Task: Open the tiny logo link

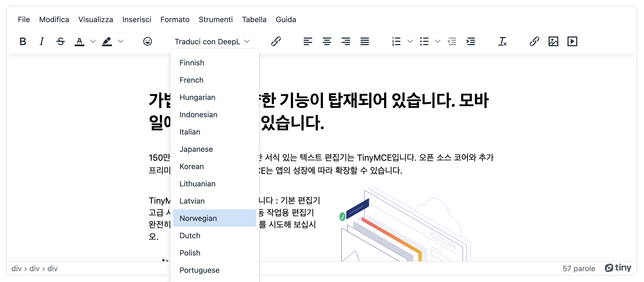Action: 618,268
